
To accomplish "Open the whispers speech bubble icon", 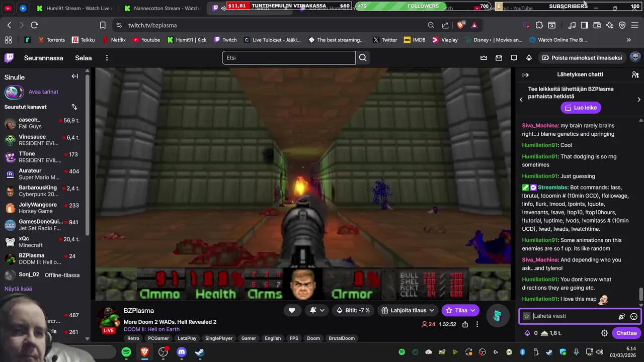I will [x=514, y=58].
